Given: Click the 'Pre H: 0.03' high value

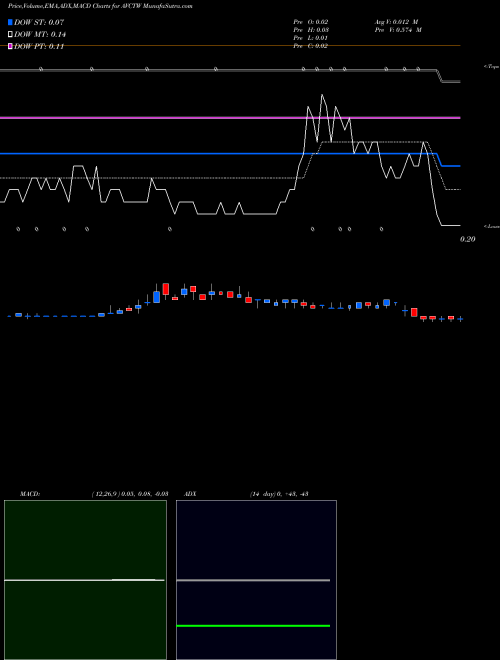Looking at the screenshot, I should pyautogui.click(x=311, y=30).
